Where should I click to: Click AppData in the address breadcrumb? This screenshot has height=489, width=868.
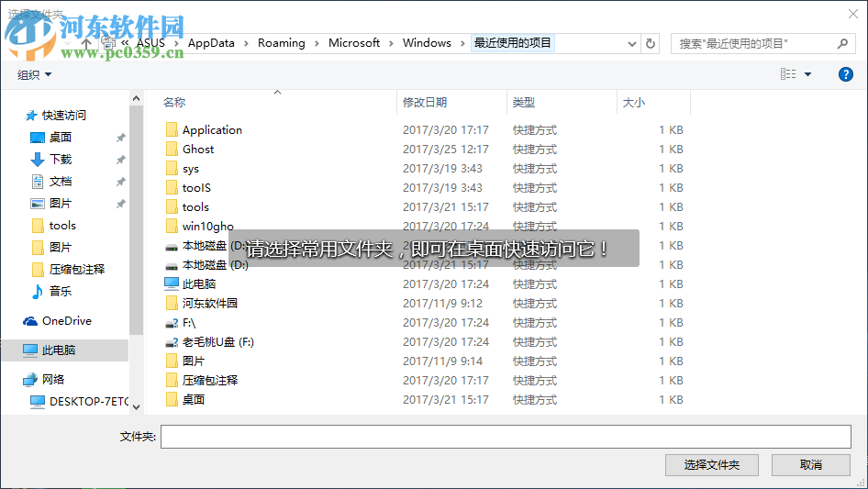coord(211,43)
